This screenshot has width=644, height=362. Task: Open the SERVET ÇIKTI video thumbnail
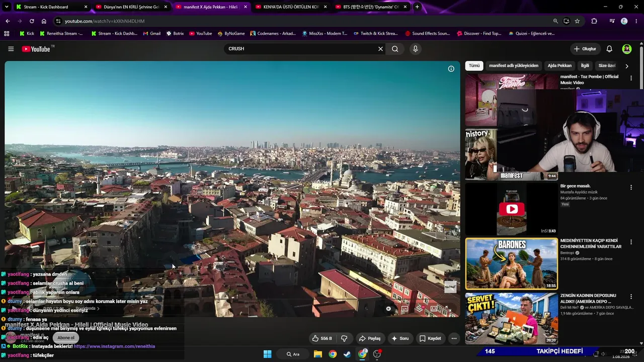point(512,319)
